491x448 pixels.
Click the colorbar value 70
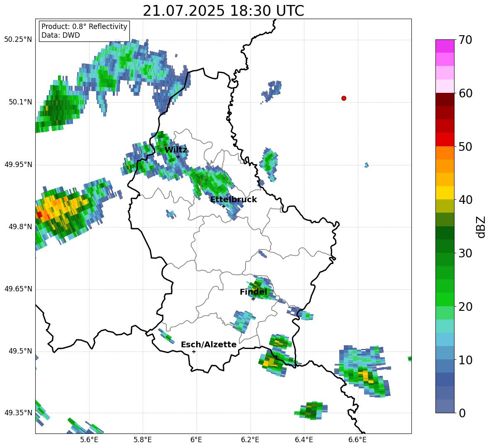click(465, 40)
